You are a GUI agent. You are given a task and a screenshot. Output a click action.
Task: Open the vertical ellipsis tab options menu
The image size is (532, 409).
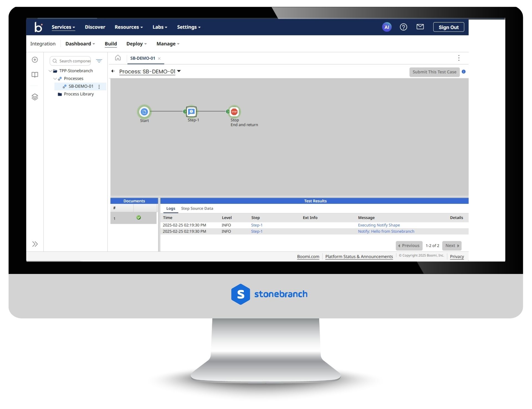coord(459,58)
